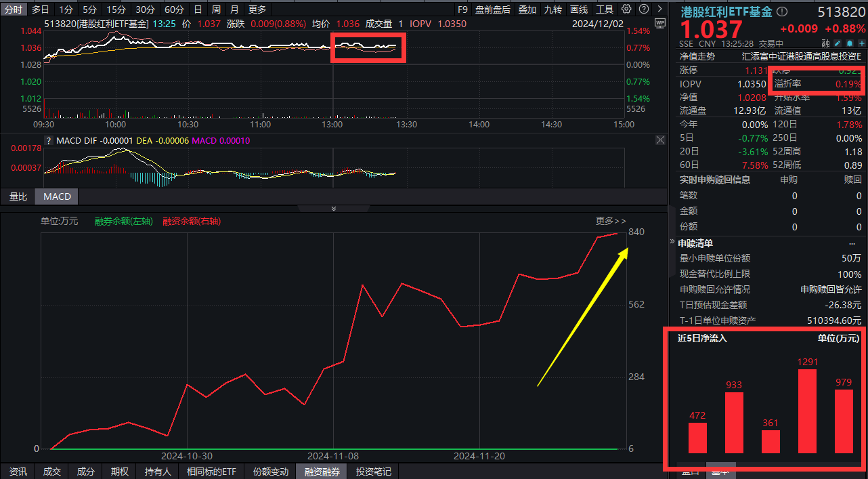Click the 融 margin trading badge icon

pos(827,43)
